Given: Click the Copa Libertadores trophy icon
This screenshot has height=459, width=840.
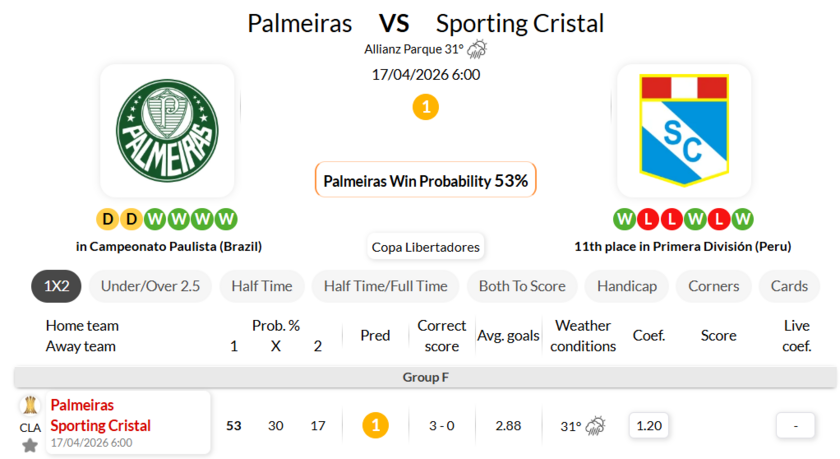Looking at the screenshot, I should coord(30,405).
